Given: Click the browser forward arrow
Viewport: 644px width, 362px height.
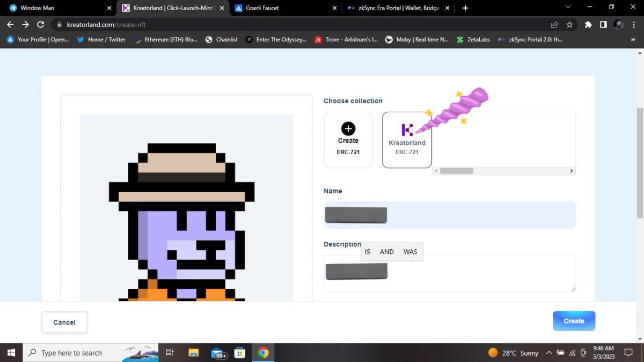Looking at the screenshot, I should 25,25.
